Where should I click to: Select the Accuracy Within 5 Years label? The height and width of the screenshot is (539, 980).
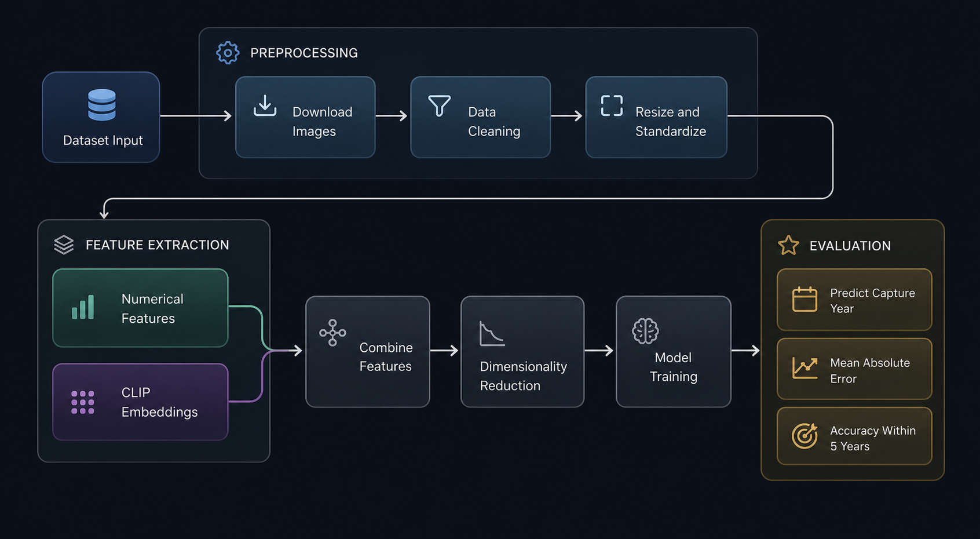tap(873, 438)
